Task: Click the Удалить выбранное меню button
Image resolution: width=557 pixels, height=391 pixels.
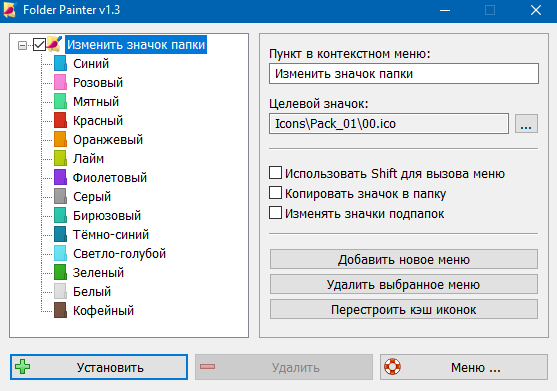Action: pyautogui.click(x=404, y=284)
